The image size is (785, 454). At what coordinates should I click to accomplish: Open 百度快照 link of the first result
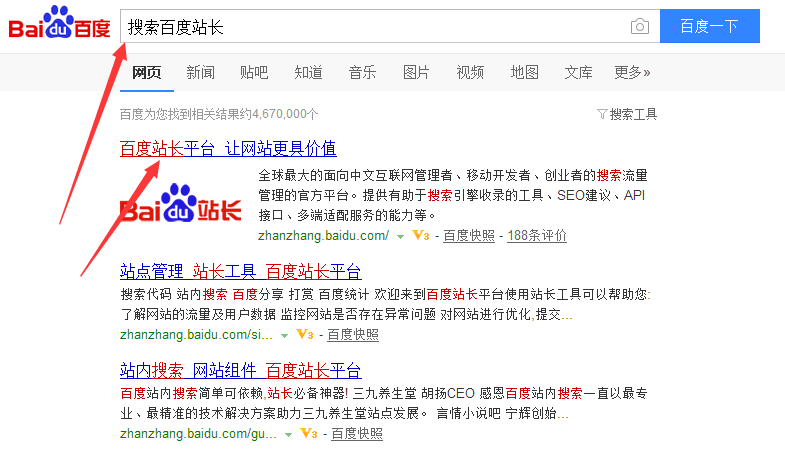469,236
